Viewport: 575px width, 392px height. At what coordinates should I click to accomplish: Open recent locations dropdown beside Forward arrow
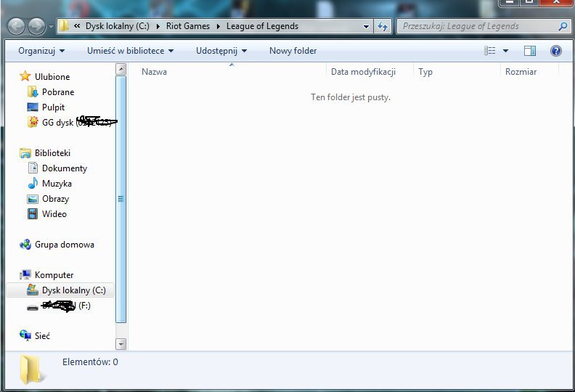(x=51, y=26)
